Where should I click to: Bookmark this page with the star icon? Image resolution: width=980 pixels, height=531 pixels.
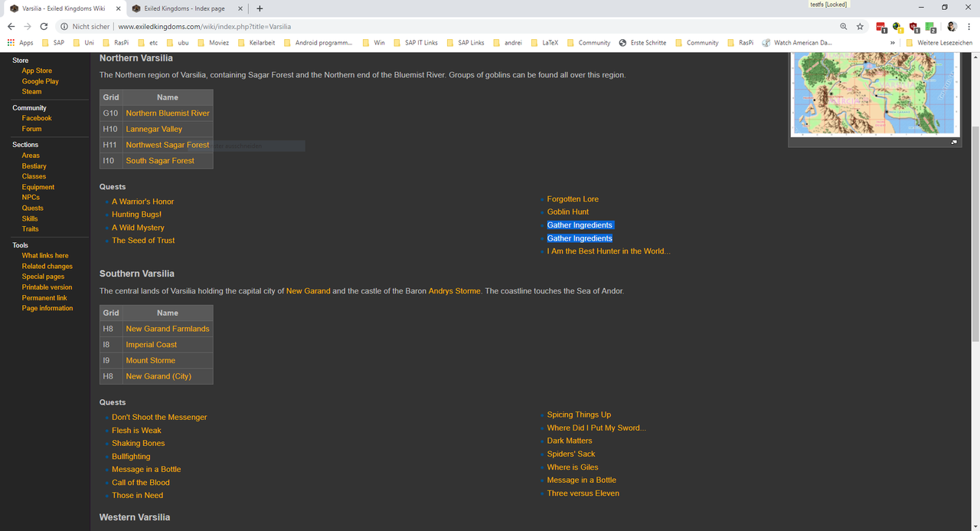(x=860, y=26)
